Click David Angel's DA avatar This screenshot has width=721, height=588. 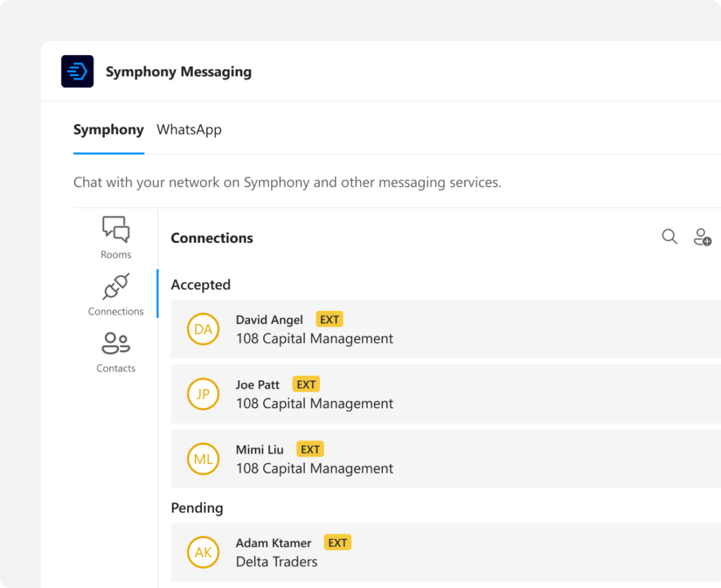click(x=203, y=330)
